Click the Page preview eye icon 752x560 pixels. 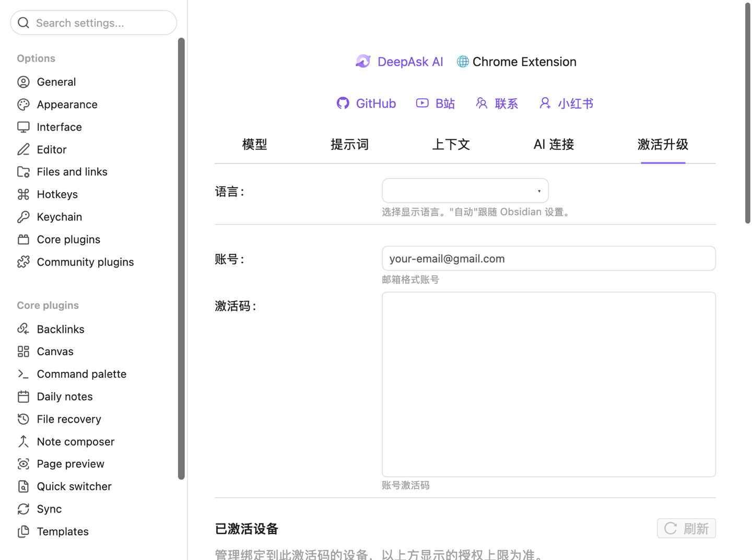coord(23,464)
